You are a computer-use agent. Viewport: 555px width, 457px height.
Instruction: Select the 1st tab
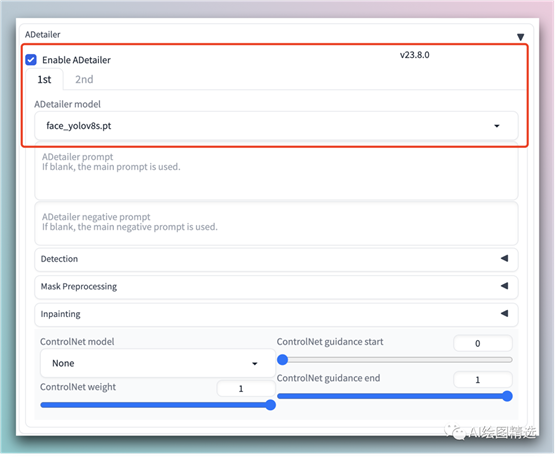coord(45,79)
